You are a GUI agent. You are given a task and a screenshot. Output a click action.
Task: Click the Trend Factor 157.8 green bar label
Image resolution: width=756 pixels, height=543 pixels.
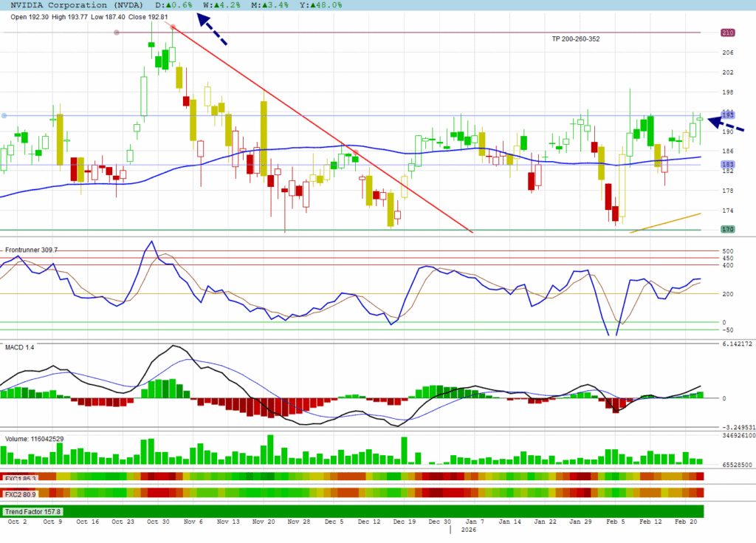click(x=34, y=511)
